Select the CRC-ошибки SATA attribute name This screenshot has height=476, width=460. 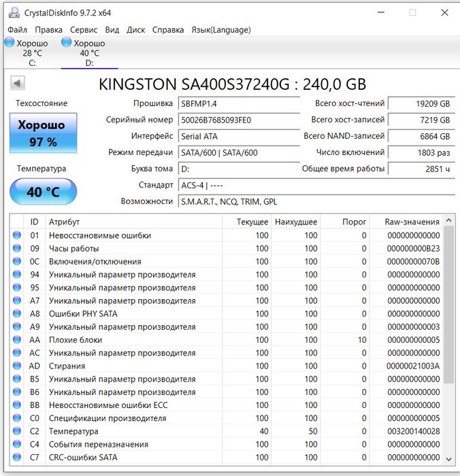pyautogui.click(x=83, y=458)
